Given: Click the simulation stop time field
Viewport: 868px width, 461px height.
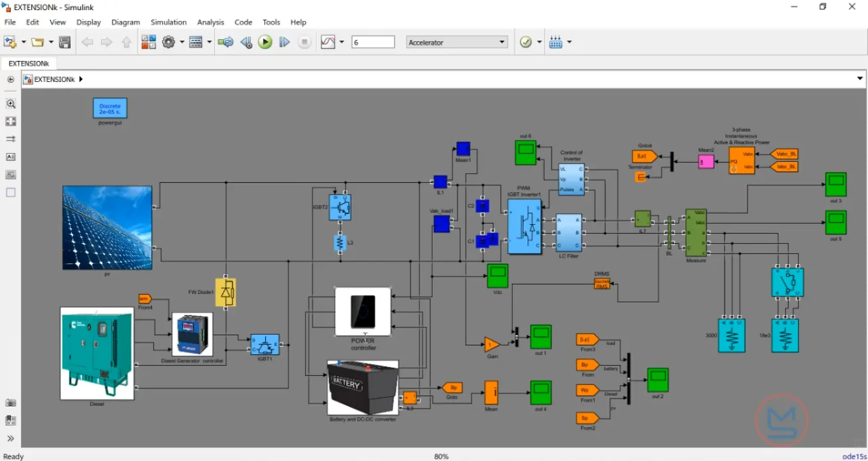Looking at the screenshot, I should click(373, 43).
